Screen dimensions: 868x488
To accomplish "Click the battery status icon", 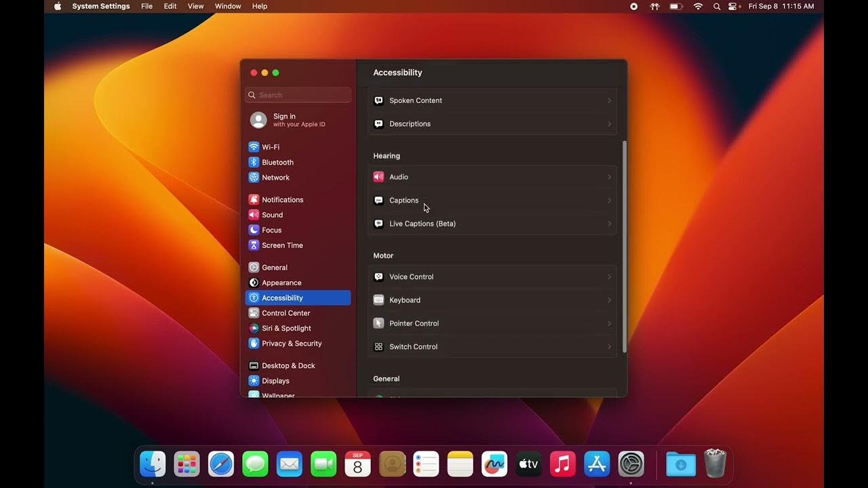I will click(x=676, y=6).
